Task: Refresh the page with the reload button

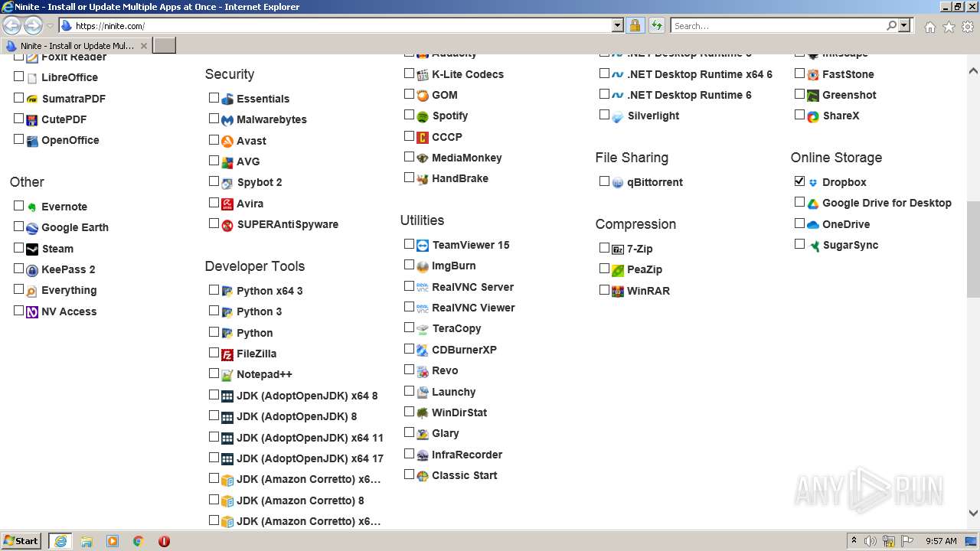Action: coord(656,25)
